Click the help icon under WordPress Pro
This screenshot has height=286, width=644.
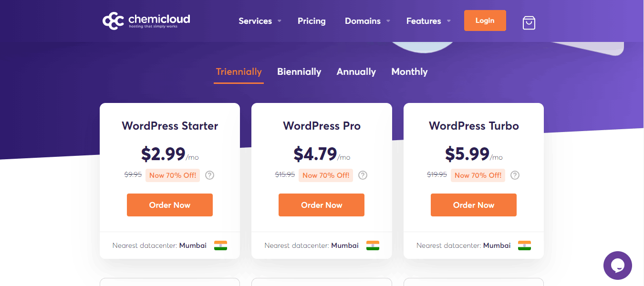pos(363,175)
